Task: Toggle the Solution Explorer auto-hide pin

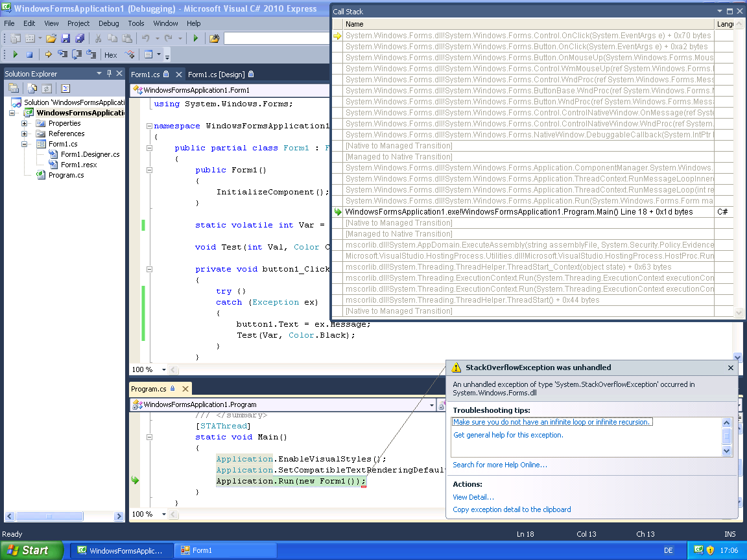Action: (x=109, y=73)
